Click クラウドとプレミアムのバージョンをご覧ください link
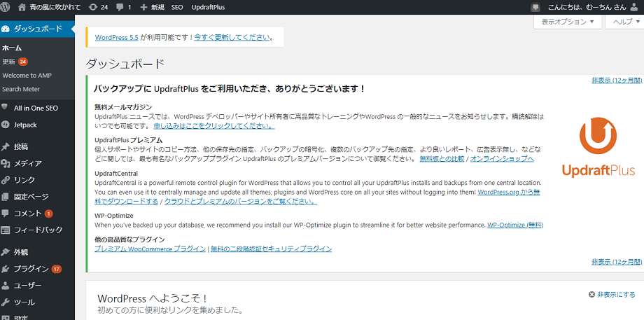644x320 pixels. [241, 201]
